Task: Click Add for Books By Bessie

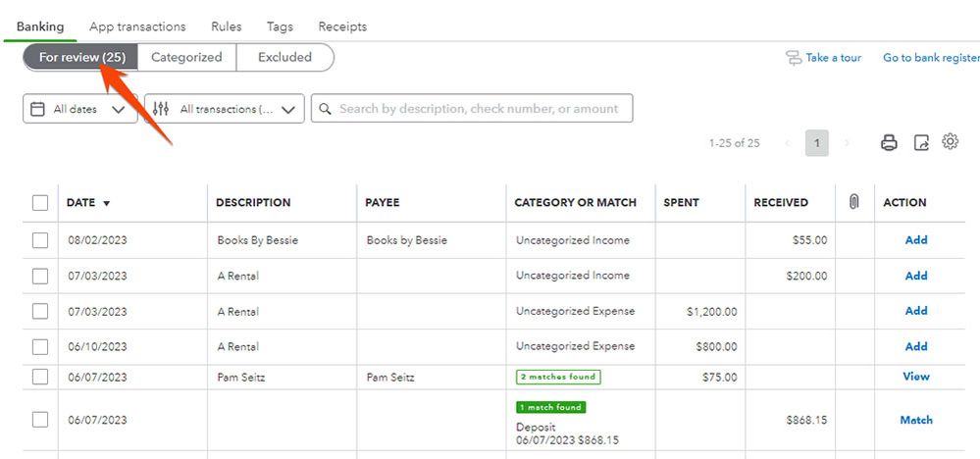Action: [x=916, y=240]
